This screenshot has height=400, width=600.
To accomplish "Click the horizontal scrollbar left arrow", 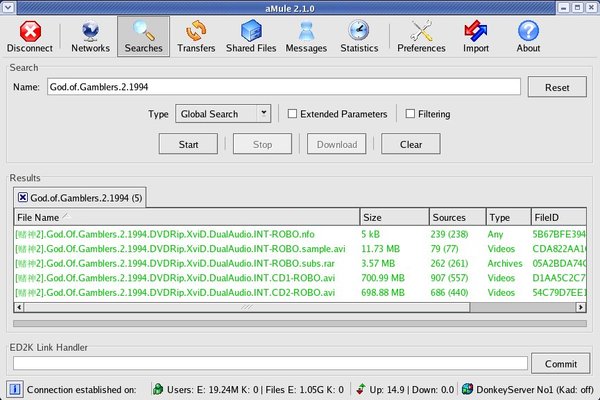I will pyautogui.click(x=19, y=307).
